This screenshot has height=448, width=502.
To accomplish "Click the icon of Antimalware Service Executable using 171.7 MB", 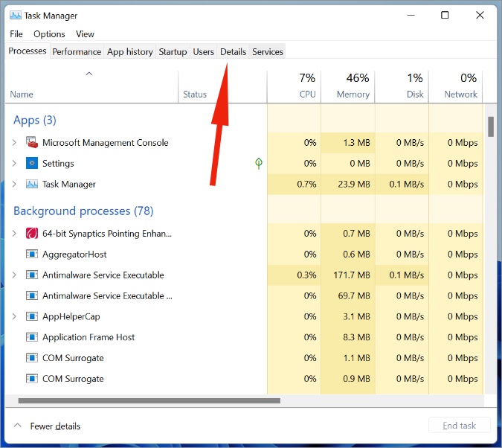I will (32, 275).
